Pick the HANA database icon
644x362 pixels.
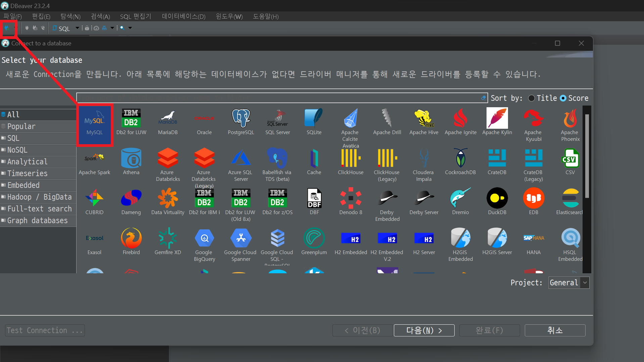(x=534, y=242)
